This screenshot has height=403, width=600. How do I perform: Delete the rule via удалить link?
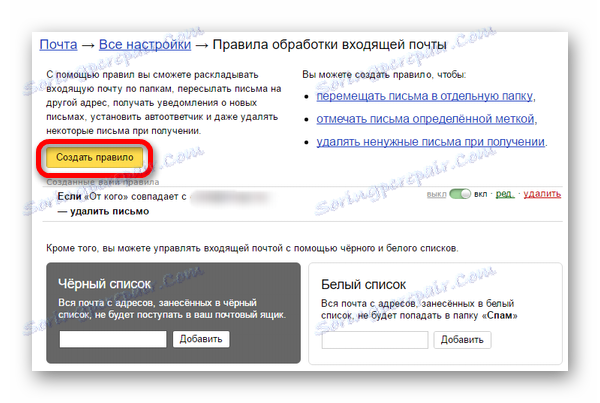point(542,194)
